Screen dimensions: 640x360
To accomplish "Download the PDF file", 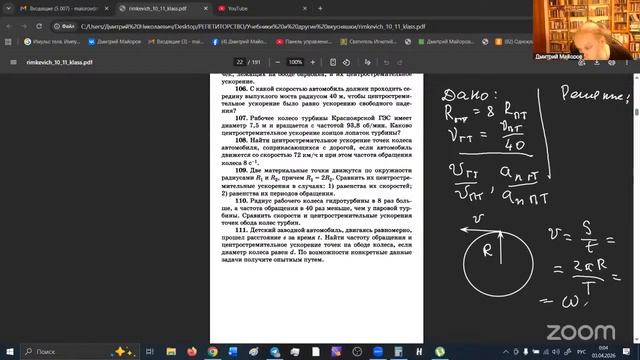I will [x=597, y=62].
